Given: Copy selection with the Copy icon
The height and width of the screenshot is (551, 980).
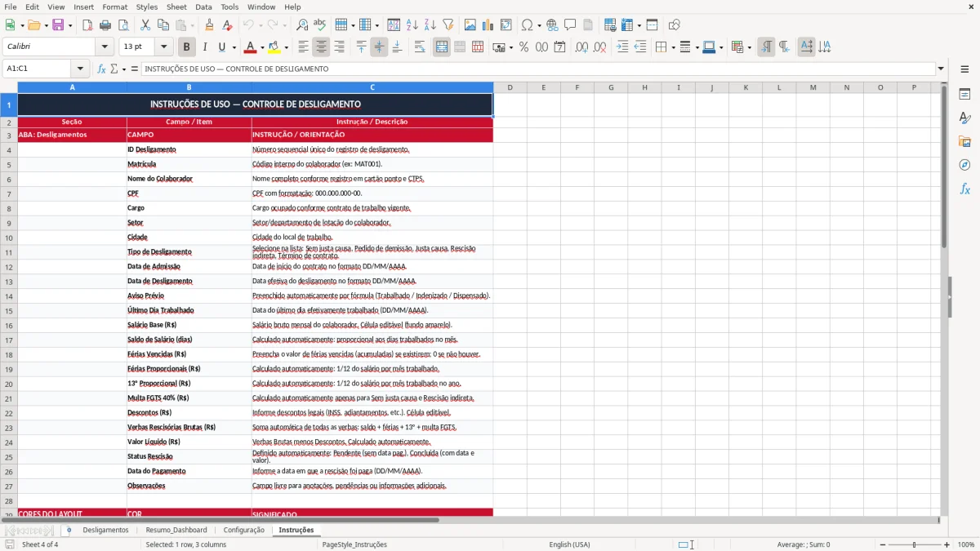Looking at the screenshot, I should (163, 25).
